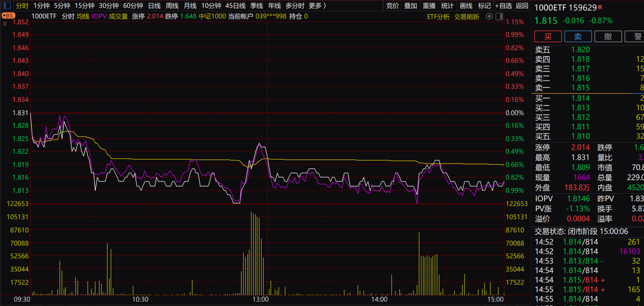Add stock via +自选 button
The width and height of the screenshot is (644, 306).
click(503, 5)
